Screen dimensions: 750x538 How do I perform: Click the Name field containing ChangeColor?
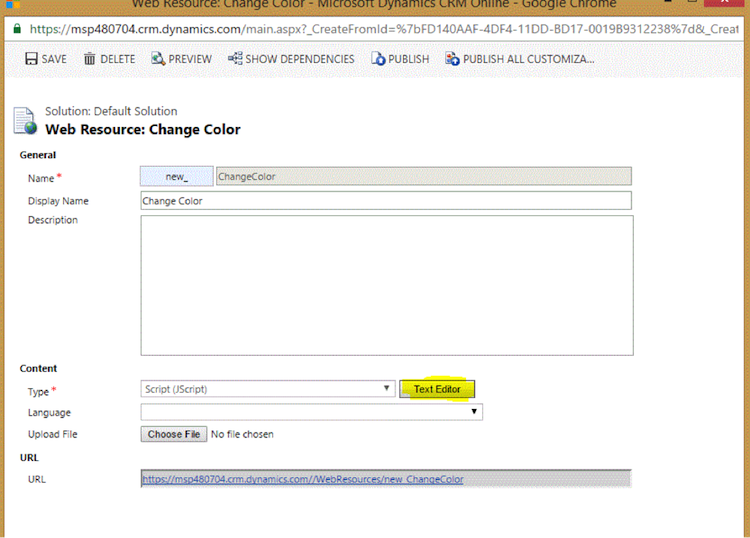pyautogui.click(x=424, y=176)
